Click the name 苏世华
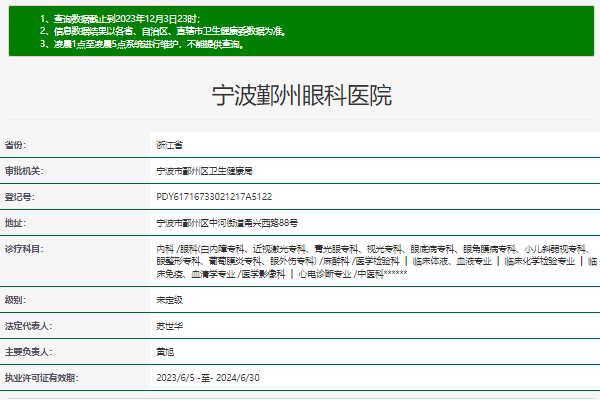The width and height of the screenshot is (600, 400). point(170,326)
